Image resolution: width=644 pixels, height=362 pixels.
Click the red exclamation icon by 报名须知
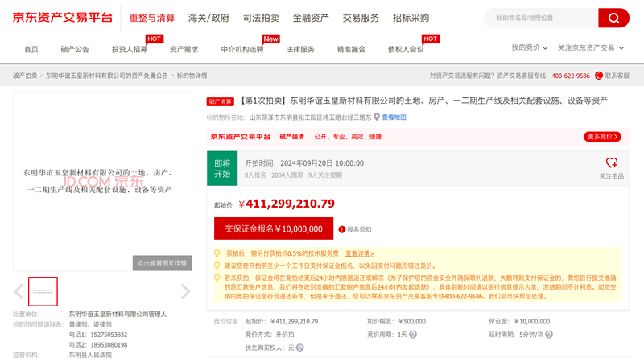point(341,229)
